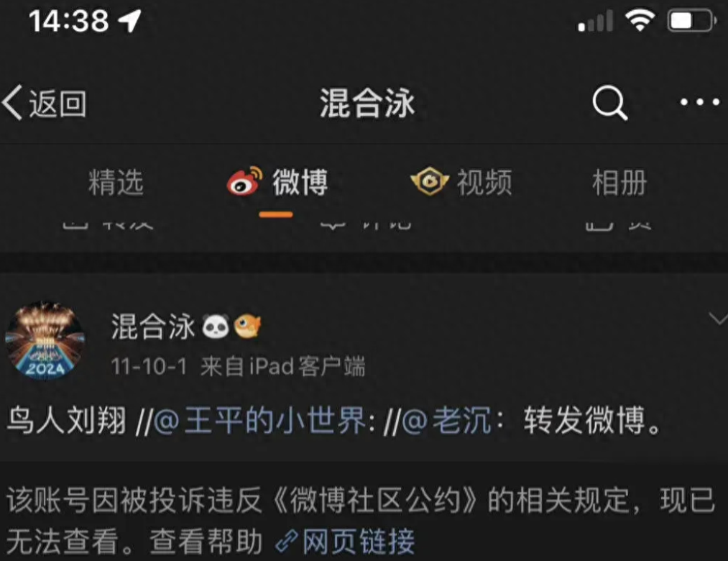Tap the search magnifier icon
Image resolution: width=728 pixels, height=561 pixels.
[x=610, y=103]
